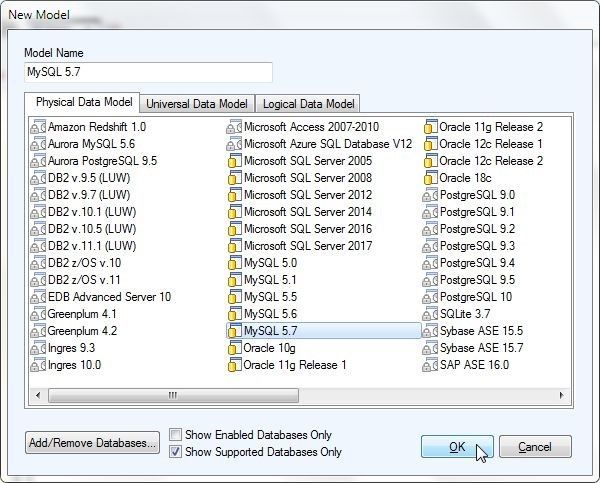Select PostgreSQL 9.1 entry
Viewport: 600px width, 483px height.
click(x=469, y=212)
